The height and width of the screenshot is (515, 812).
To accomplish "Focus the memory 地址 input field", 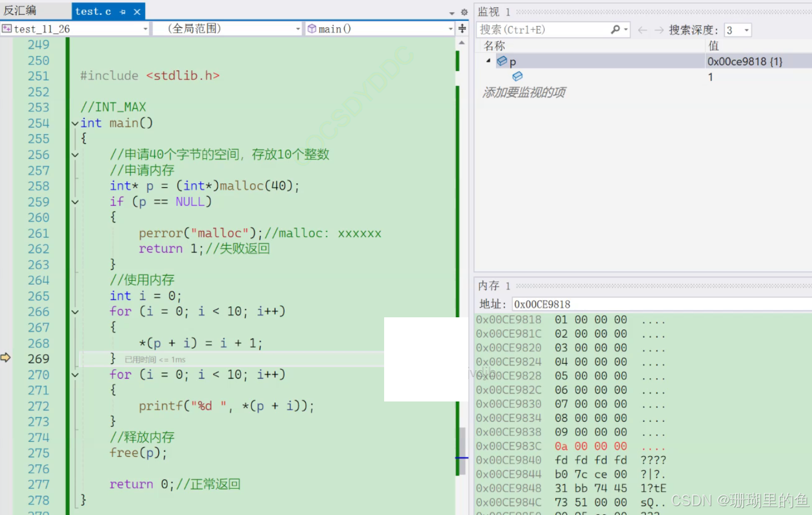I will click(661, 304).
